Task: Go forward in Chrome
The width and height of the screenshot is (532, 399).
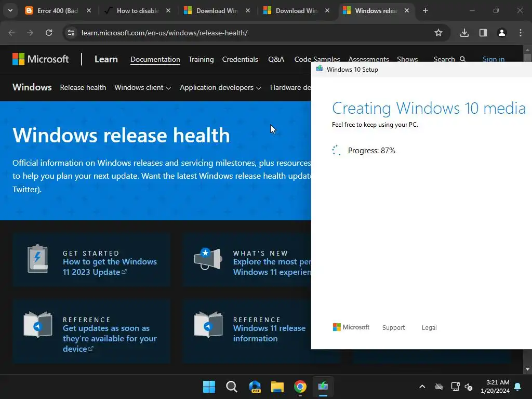Action: click(30, 33)
